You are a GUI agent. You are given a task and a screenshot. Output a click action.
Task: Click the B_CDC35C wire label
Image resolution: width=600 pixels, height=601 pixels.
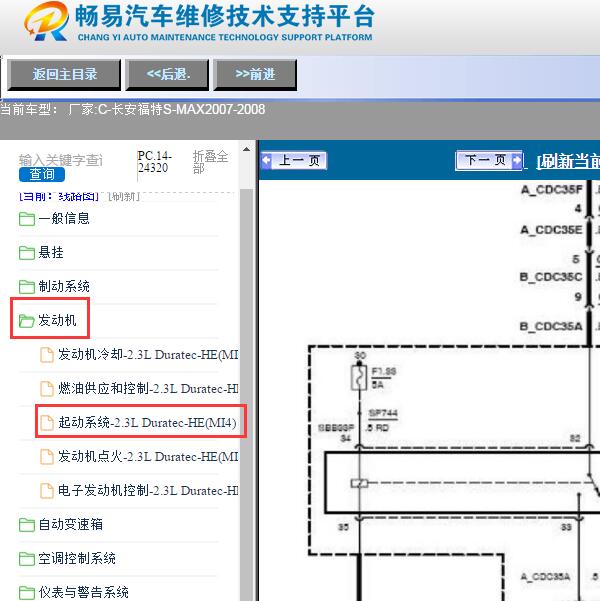pos(551,277)
